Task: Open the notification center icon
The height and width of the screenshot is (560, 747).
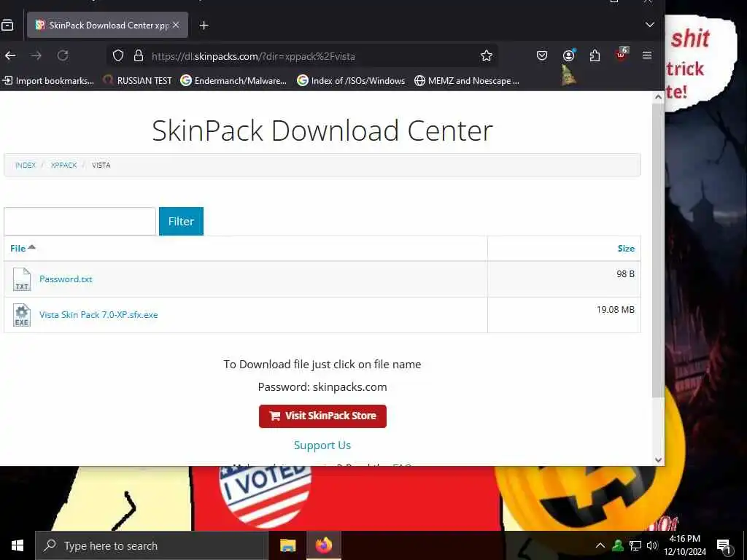Action: pos(724,546)
